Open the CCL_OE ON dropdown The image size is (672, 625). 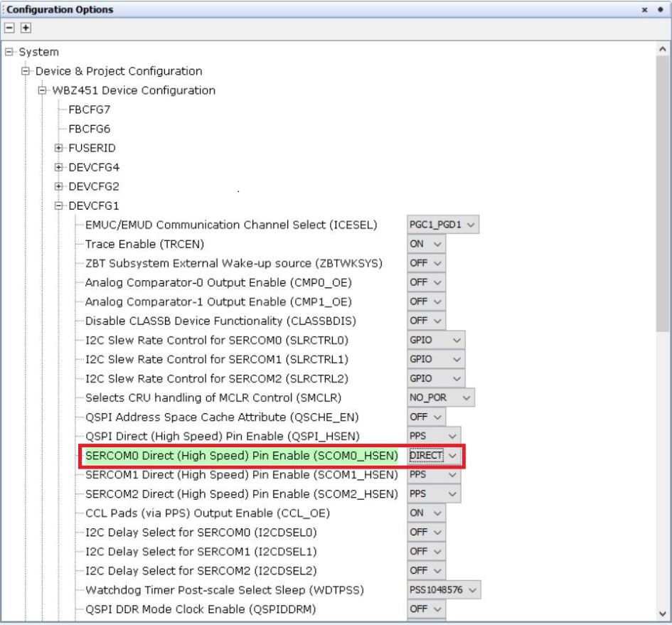coord(426,513)
